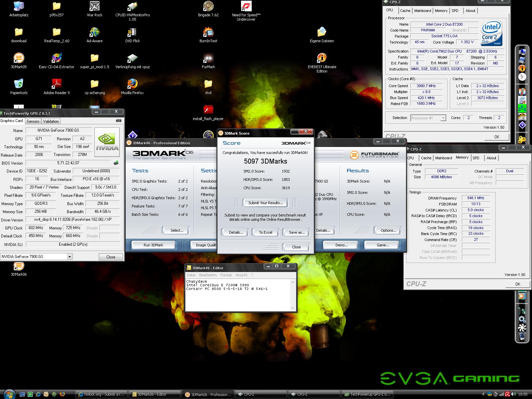
Task: Click OK in memory CPU-Z window
Action: [518, 284]
